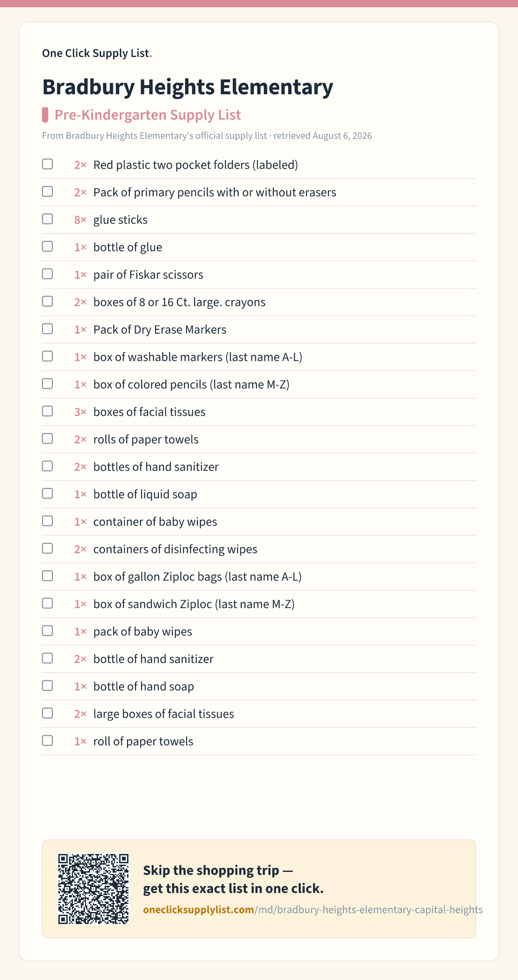The height and width of the screenshot is (980, 518).
Task: Check the gallon Ziploc bags box
Action: coord(48,576)
